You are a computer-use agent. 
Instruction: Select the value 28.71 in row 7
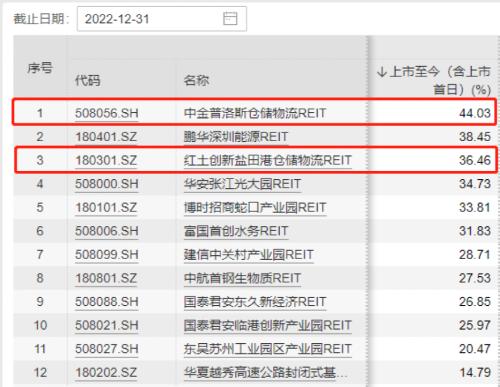pos(475,255)
